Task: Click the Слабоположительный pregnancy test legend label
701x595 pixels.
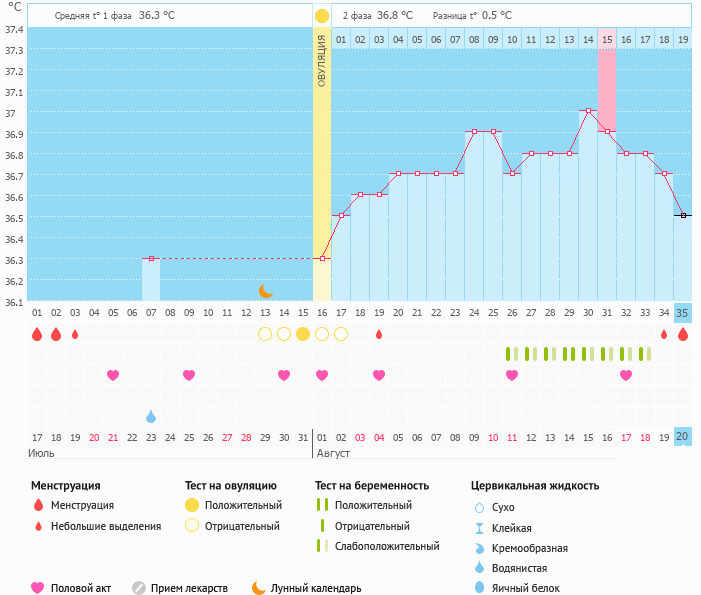Action: pos(387,546)
